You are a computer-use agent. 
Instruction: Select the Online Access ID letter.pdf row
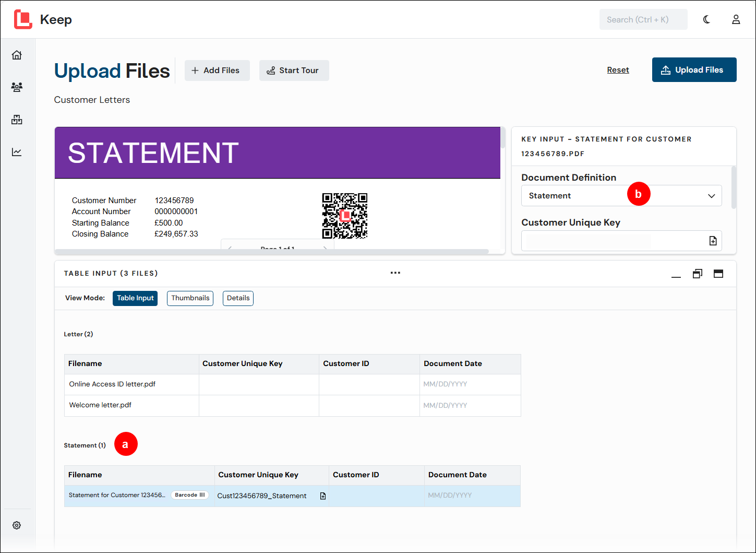click(292, 384)
